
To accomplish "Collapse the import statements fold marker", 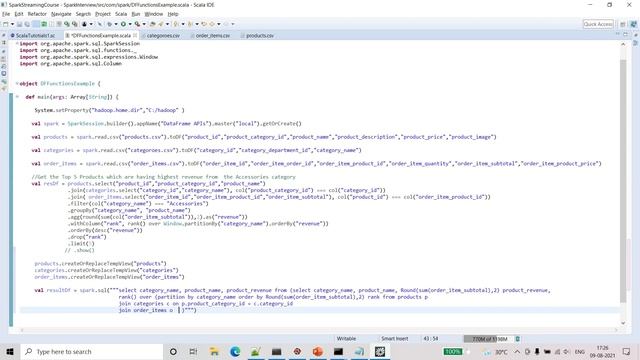I will click(x=17, y=43).
